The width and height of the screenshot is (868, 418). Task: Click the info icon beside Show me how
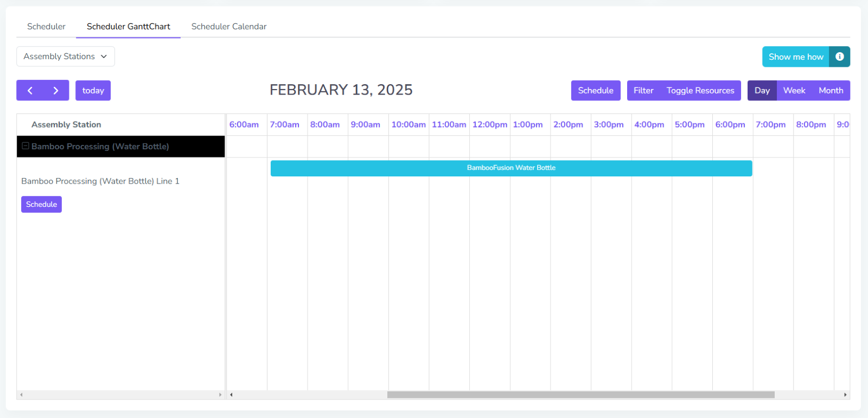click(x=839, y=56)
